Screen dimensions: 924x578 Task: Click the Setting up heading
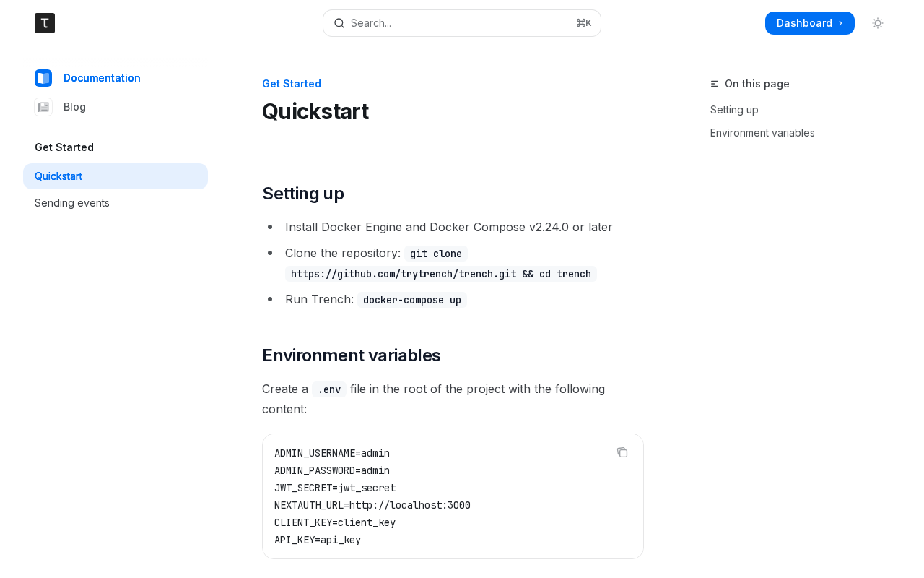click(303, 194)
